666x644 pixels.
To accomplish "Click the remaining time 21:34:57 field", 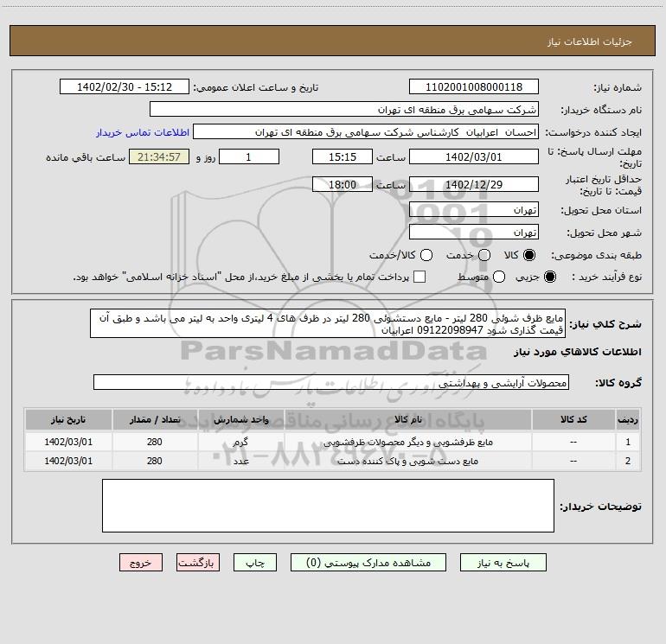I will (x=159, y=156).
